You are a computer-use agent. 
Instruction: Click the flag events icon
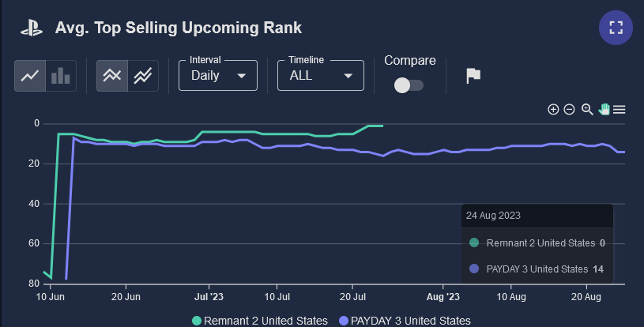(473, 76)
